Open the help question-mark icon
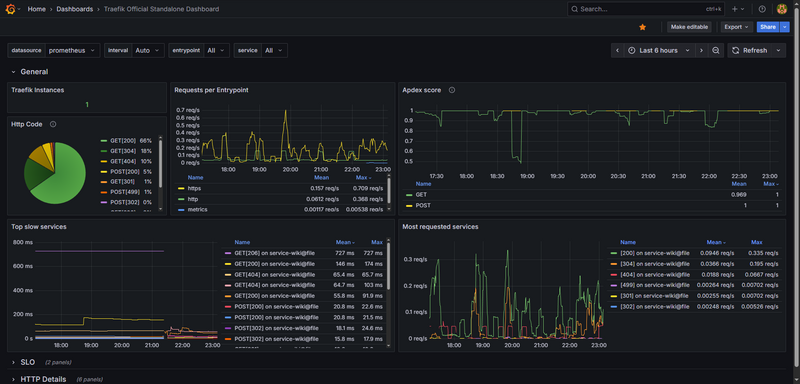Viewport: 800px width, 384px height. click(x=762, y=9)
